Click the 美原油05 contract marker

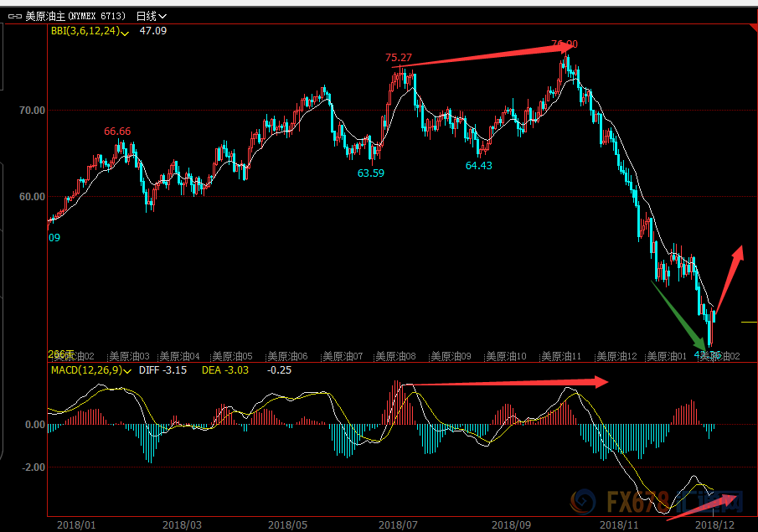[232, 356]
